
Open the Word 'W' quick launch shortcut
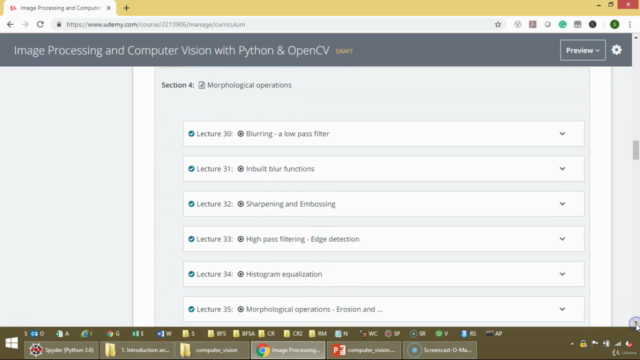click(164, 333)
